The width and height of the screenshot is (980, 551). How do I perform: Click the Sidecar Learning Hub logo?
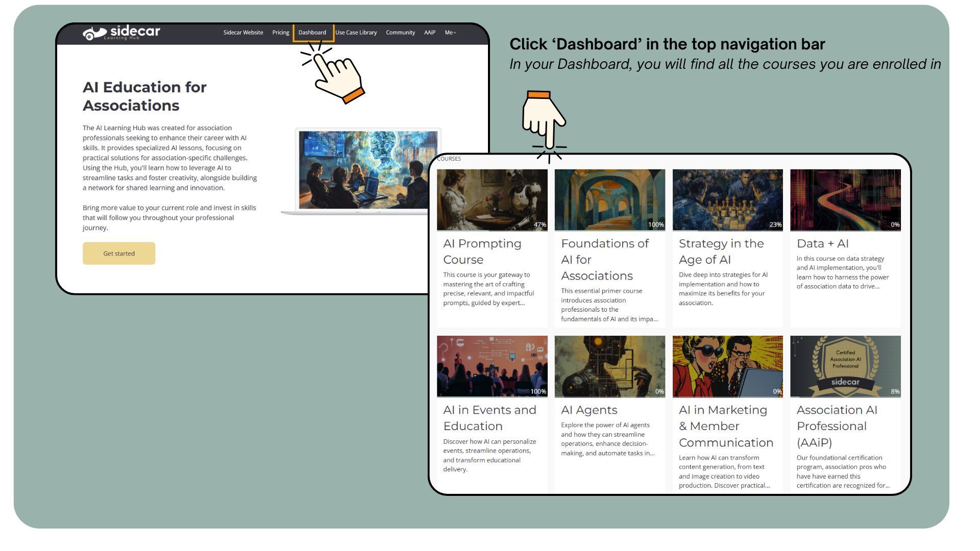(121, 33)
